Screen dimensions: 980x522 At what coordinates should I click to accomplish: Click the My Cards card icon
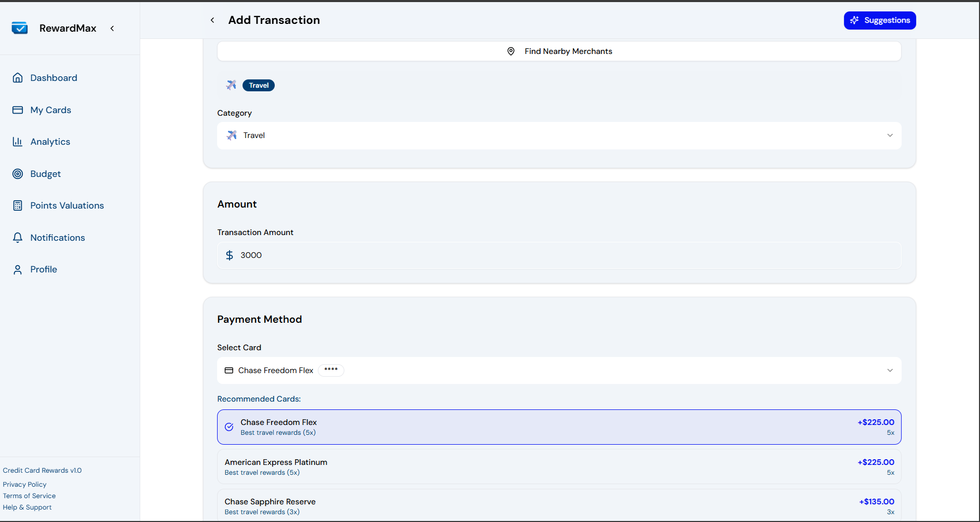pos(18,110)
